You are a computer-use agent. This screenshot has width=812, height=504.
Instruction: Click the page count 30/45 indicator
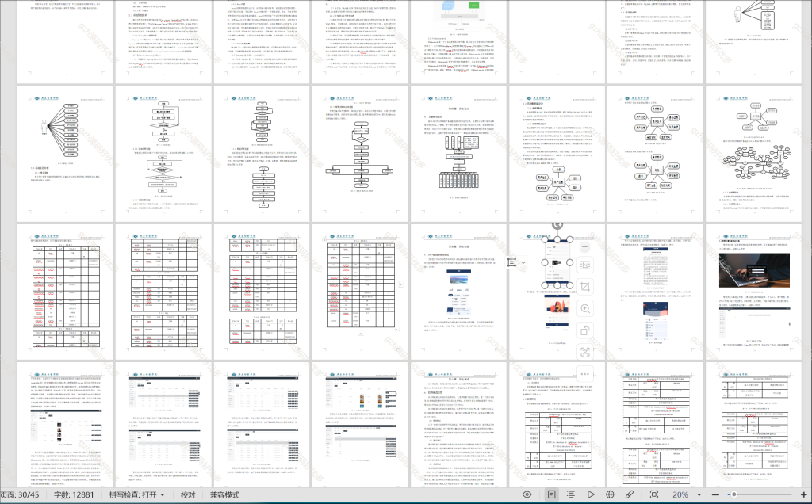[20, 494]
